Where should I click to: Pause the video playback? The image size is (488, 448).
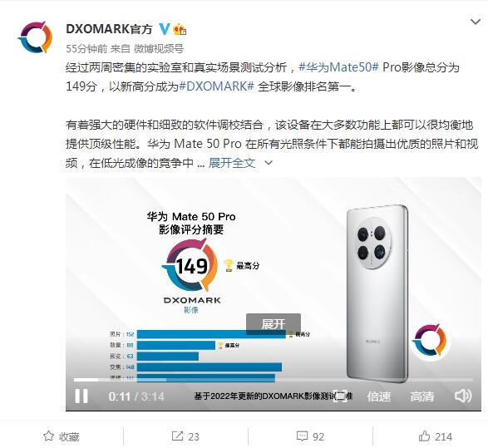[81, 396]
